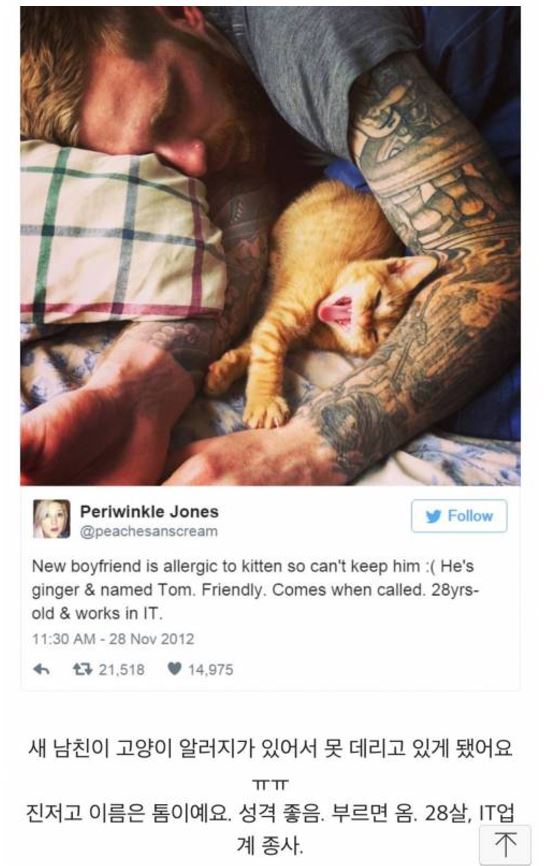The width and height of the screenshot is (546, 866).
Task: Click the Korean line mentioning 28살, IT업
Action: (271, 812)
